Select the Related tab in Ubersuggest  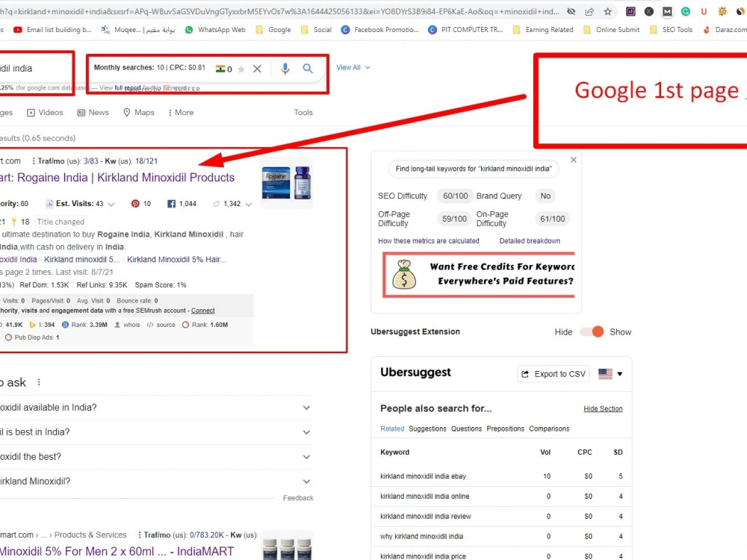(x=392, y=429)
